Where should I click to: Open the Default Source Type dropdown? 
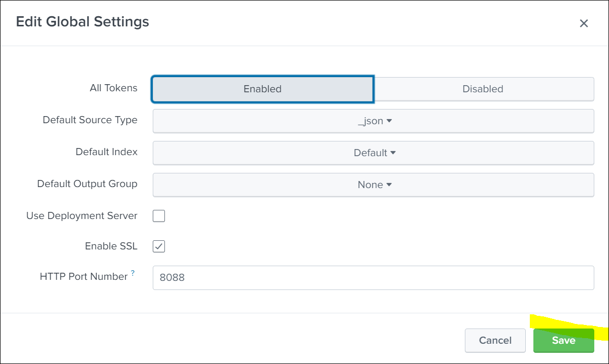click(x=373, y=121)
